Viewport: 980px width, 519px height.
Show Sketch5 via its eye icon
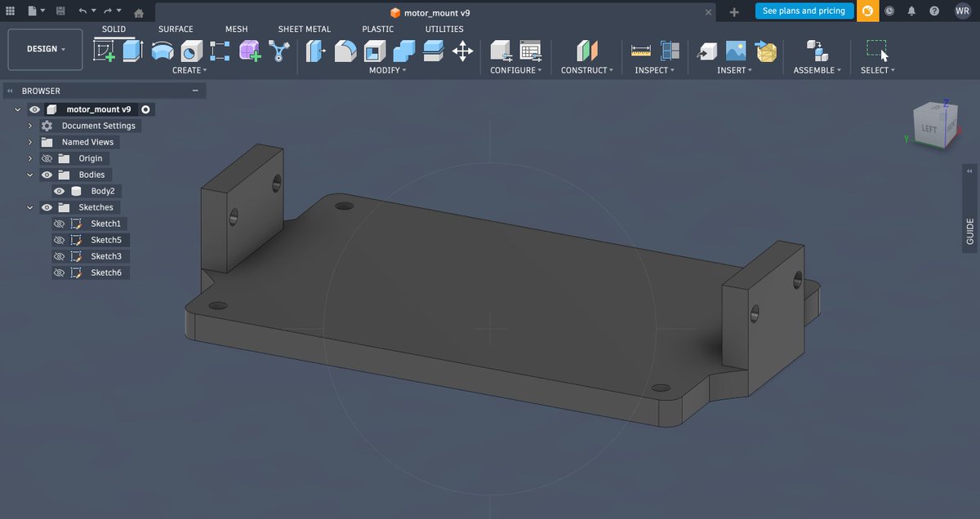[x=59, y=240]
